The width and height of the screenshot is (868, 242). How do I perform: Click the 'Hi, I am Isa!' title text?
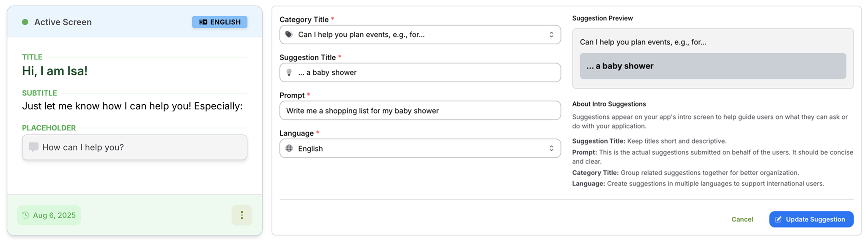[x=55, y=71]
